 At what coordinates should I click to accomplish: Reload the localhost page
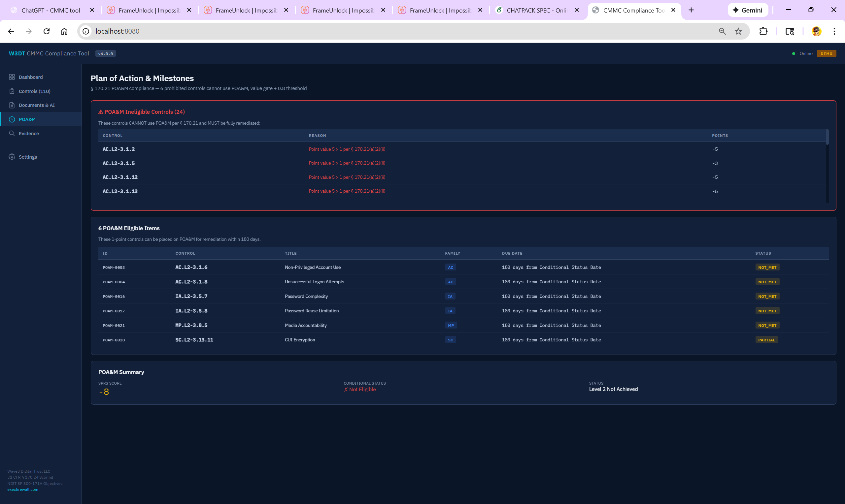[x=47, y=31]
